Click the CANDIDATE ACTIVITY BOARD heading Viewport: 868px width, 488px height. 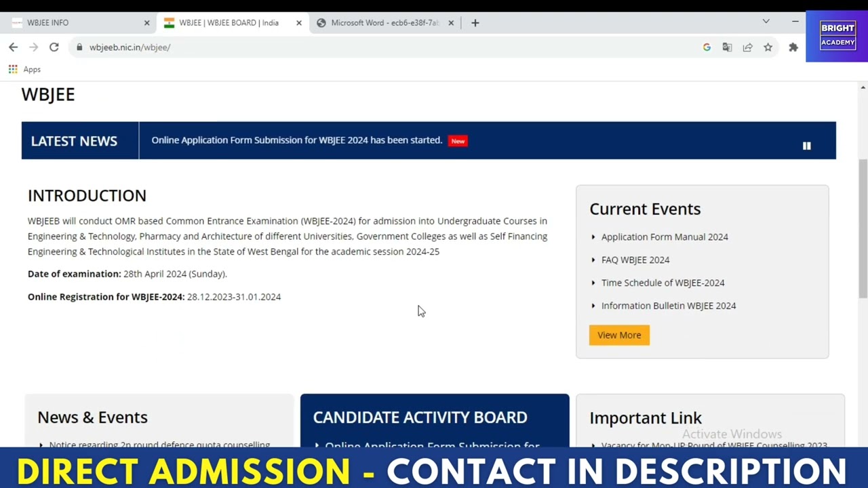(x=420, y=417)
